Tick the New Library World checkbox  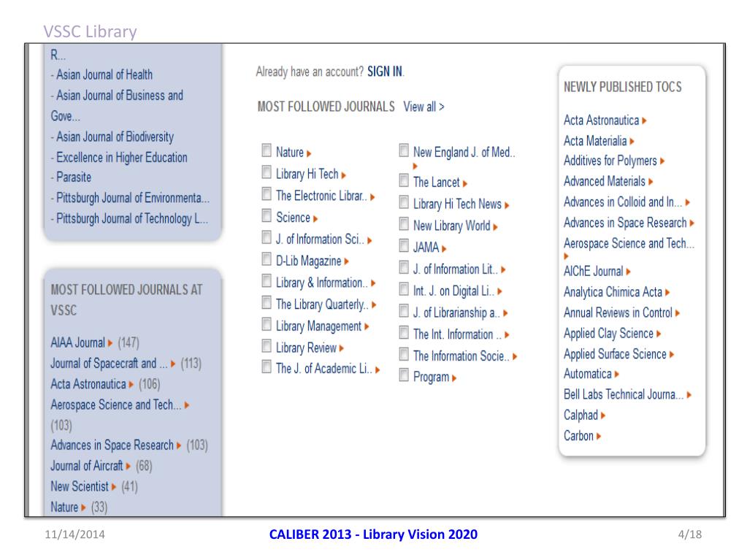click(404, 224)
